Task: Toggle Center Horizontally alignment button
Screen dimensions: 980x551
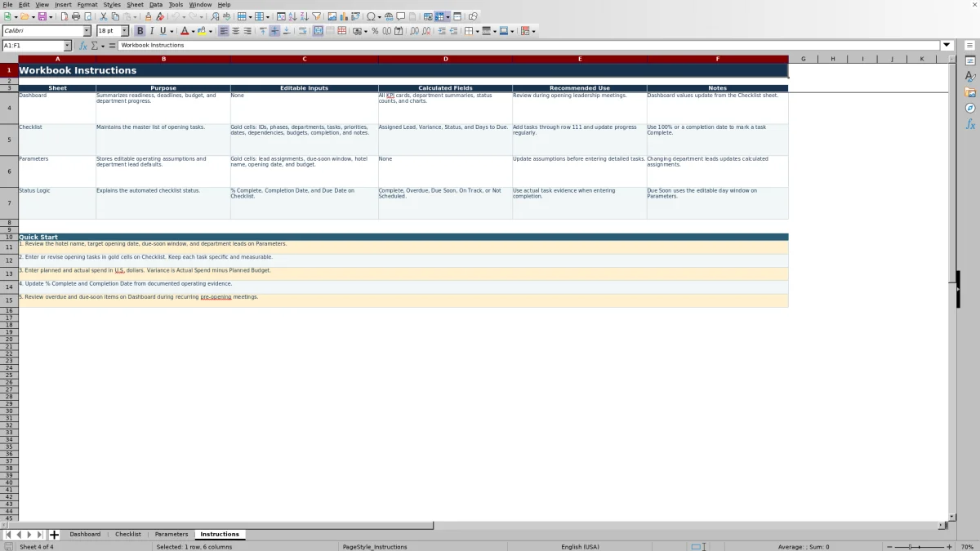Action: tap(235, 31)
